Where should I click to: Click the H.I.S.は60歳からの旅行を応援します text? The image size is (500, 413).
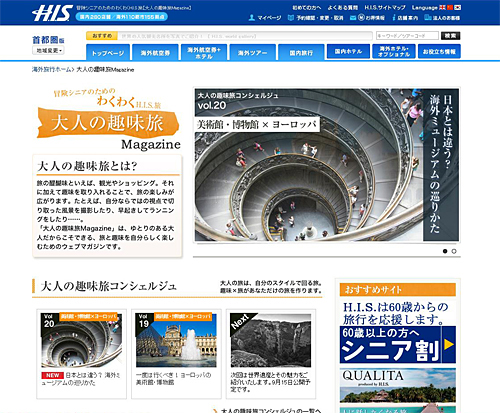(x=396, y=313)
